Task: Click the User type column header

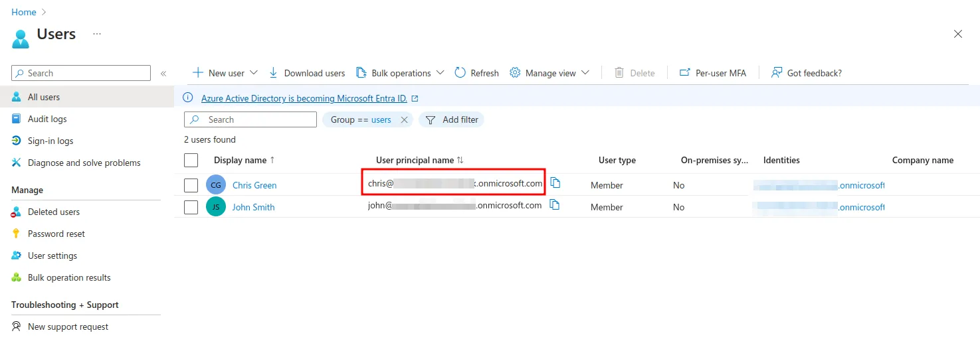Action: pyautogui.click(x=617, y=160)
